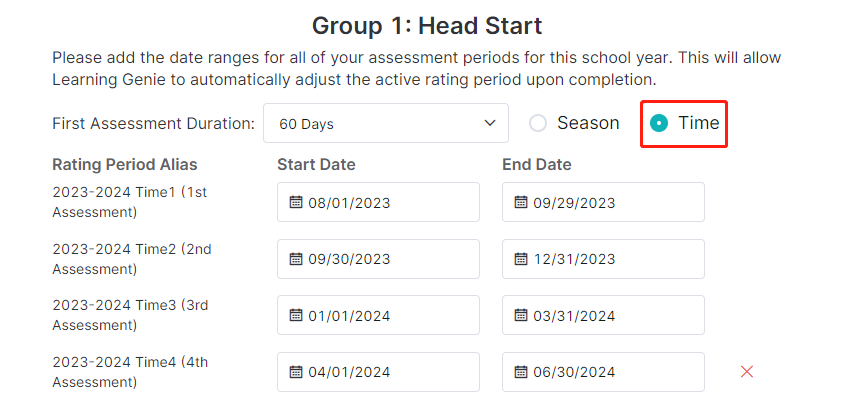Edit the 12/31/2023 end date field
The height and width of the screenshot is (404, 850).
pyautogui.click(x=603, y=259)
